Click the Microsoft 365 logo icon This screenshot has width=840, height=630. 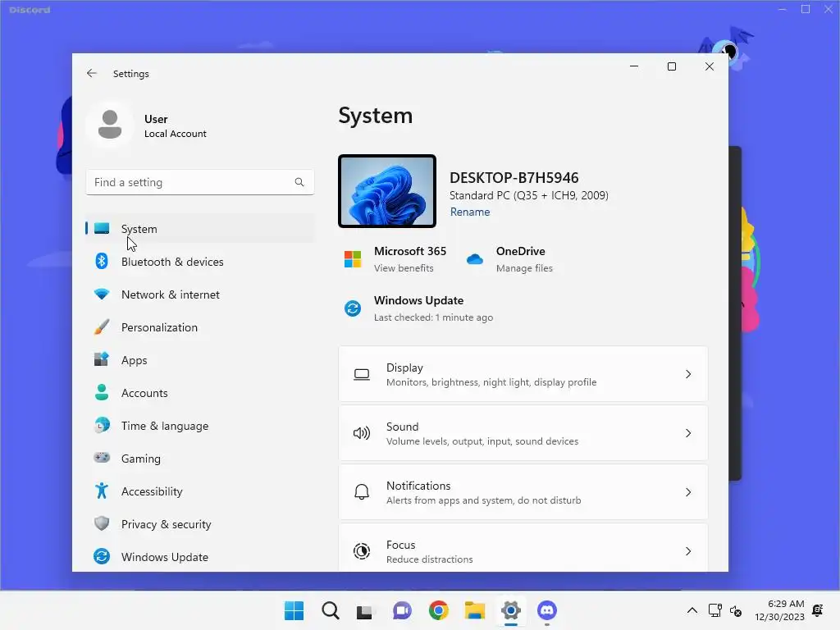click(353, 259)
